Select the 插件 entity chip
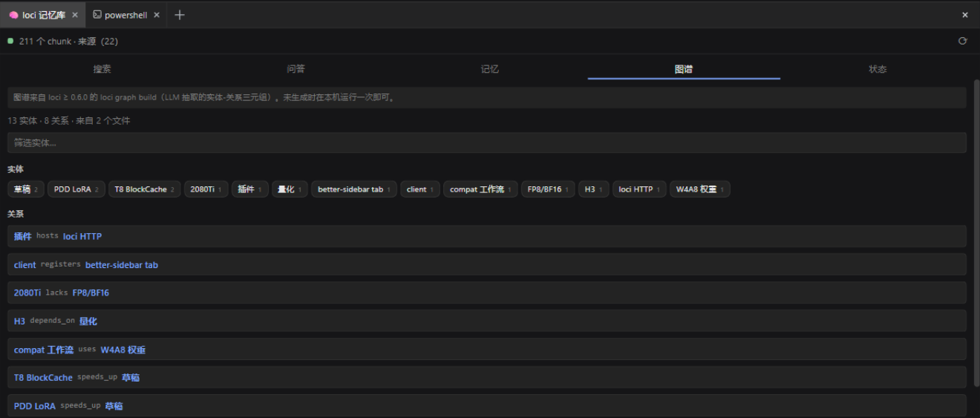The image size is (980, 418). coord(250,189)
